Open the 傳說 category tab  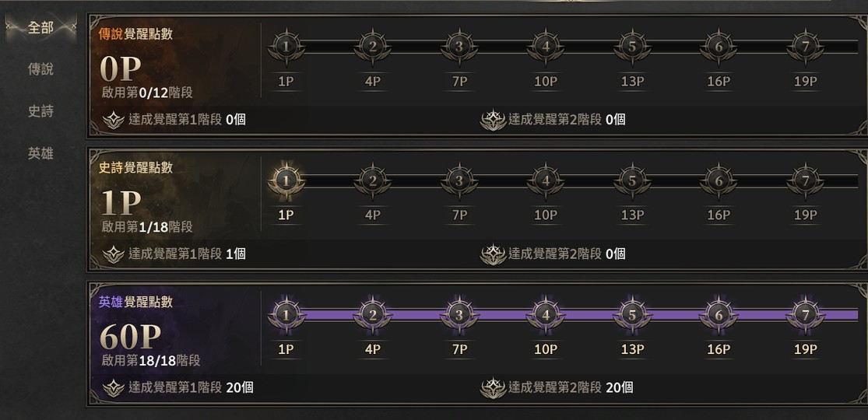click(x=41, y=69)
